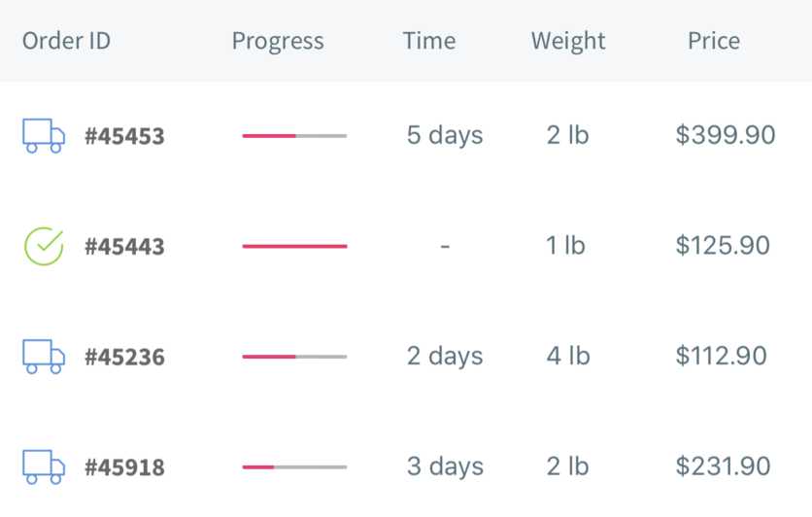Image resolution: width=812 pixels, height=517 pixels.
Task: Click the truck icon for order #45453
Action: click(x=44, y=136)
